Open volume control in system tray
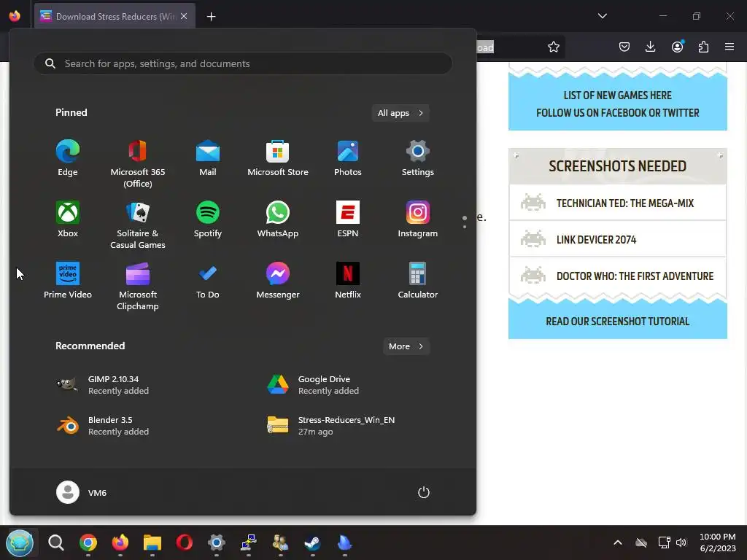This screenshot has height=560, width=747. click(x=681, y=542)
